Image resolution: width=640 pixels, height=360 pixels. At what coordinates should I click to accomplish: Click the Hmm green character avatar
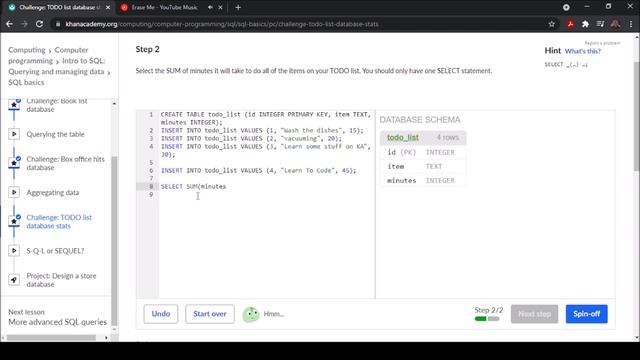251,314
